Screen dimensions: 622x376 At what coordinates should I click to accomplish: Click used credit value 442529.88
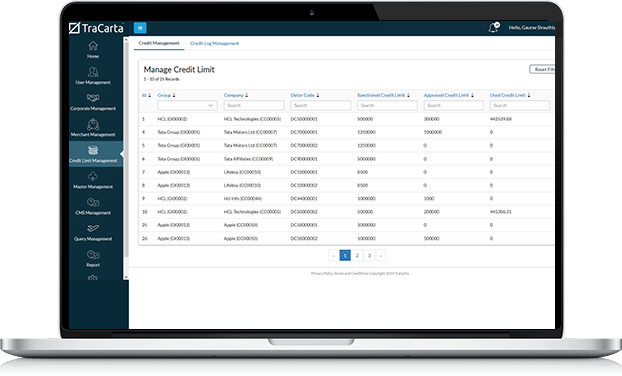coord(501,119)
